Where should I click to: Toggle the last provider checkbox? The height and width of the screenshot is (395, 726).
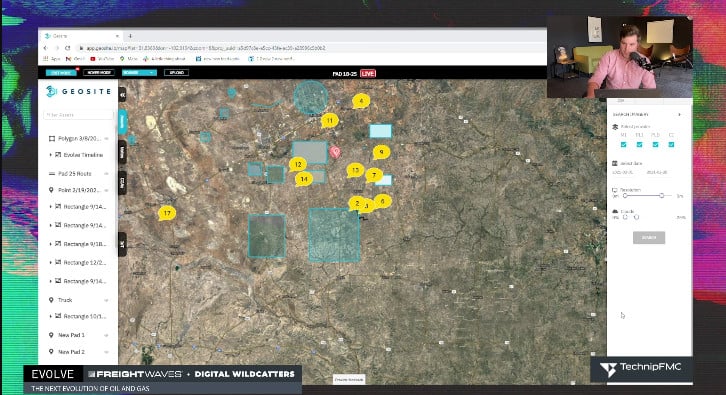671,144
